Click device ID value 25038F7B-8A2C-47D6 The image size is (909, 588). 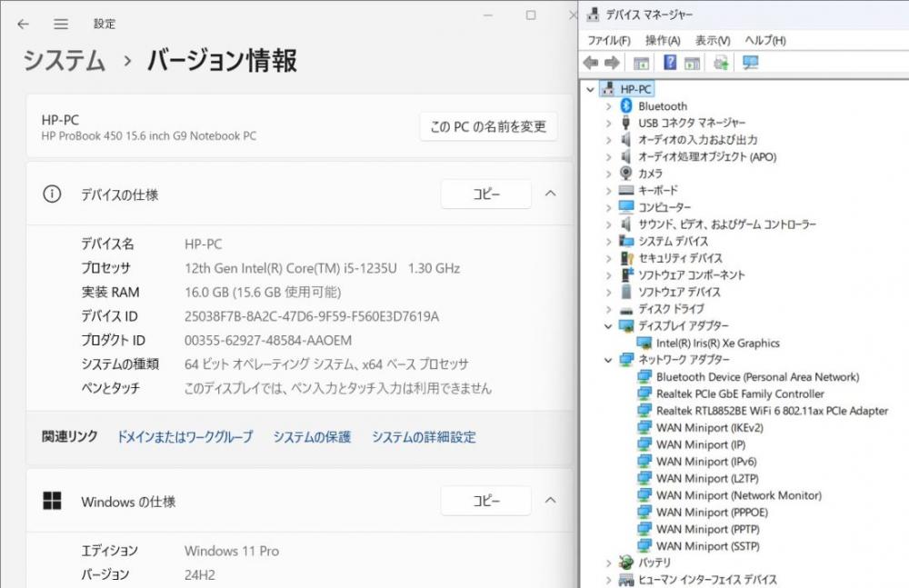pyautogui.click(x=311, y=316)
